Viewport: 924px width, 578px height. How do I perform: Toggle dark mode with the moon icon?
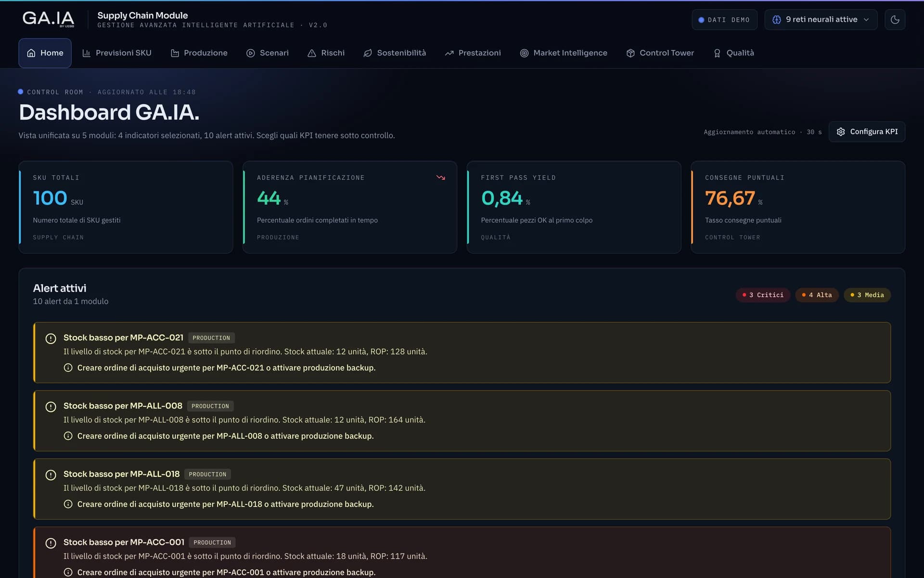(x=895, y=20)
